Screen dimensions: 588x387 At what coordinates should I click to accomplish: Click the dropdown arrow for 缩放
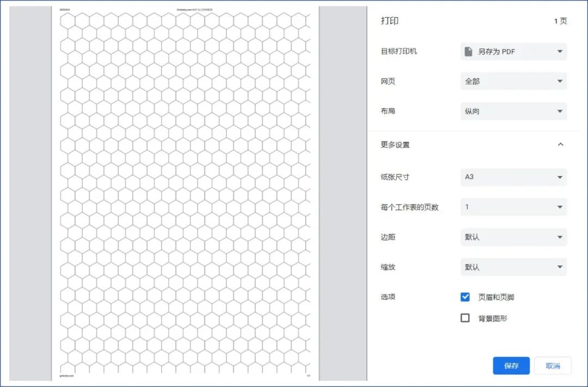click(x=560, y=267)
